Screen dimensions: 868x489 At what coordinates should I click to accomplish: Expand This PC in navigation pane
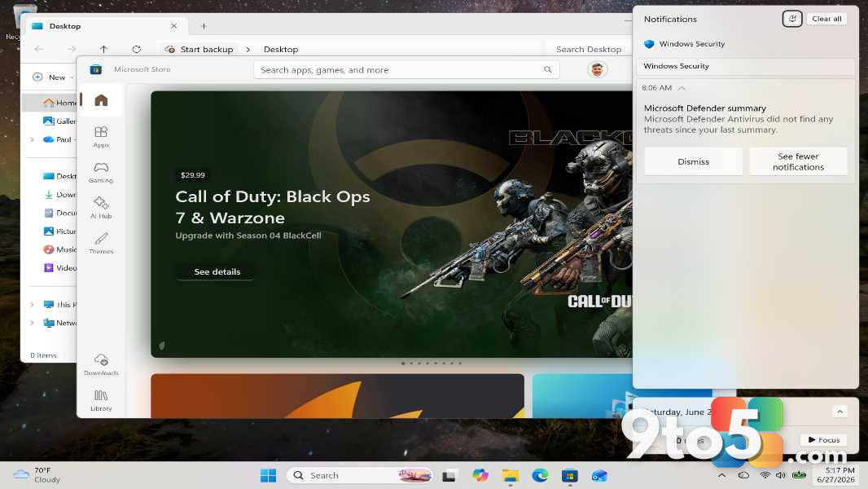[32, 305]
